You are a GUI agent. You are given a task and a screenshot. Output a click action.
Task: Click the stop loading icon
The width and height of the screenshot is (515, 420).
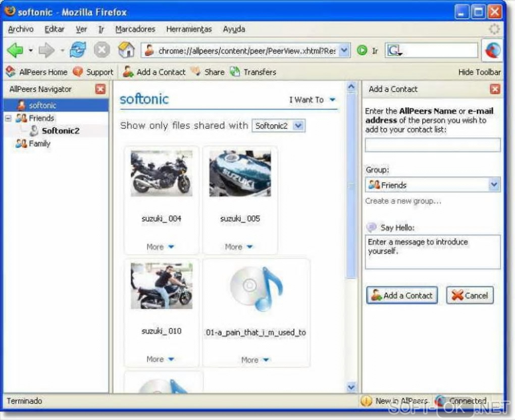pos(102,50)
